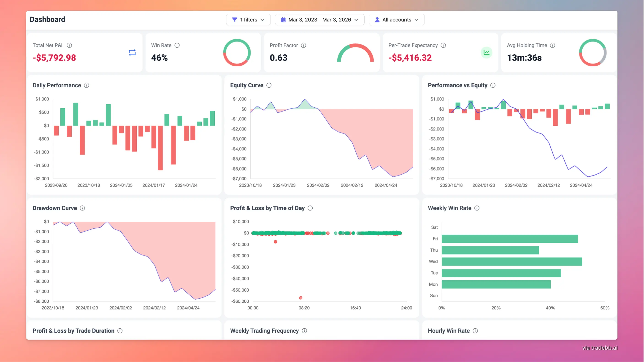The height and width of the screenshot is (362, 644).
Task: Open the green chart icon beside Per-Trade Expectancy
Action: coord(487,52)
